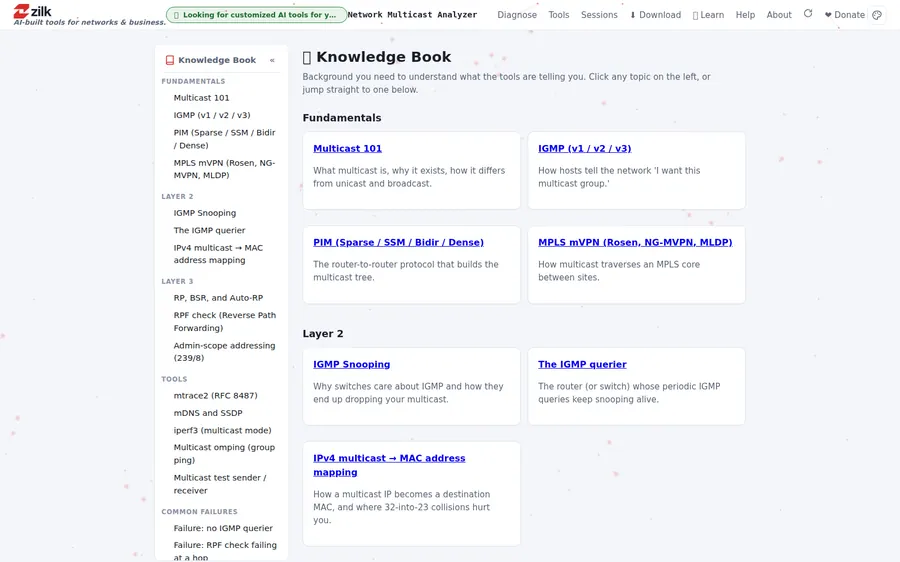Open IPv4 multicast → MAC address mapping card link

(x=389, y=465)
